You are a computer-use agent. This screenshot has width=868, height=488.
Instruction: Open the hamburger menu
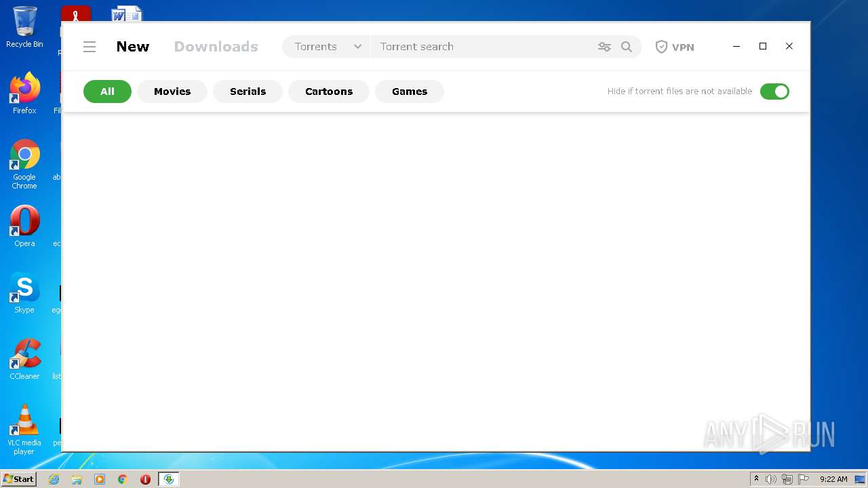tap(90, 47)
